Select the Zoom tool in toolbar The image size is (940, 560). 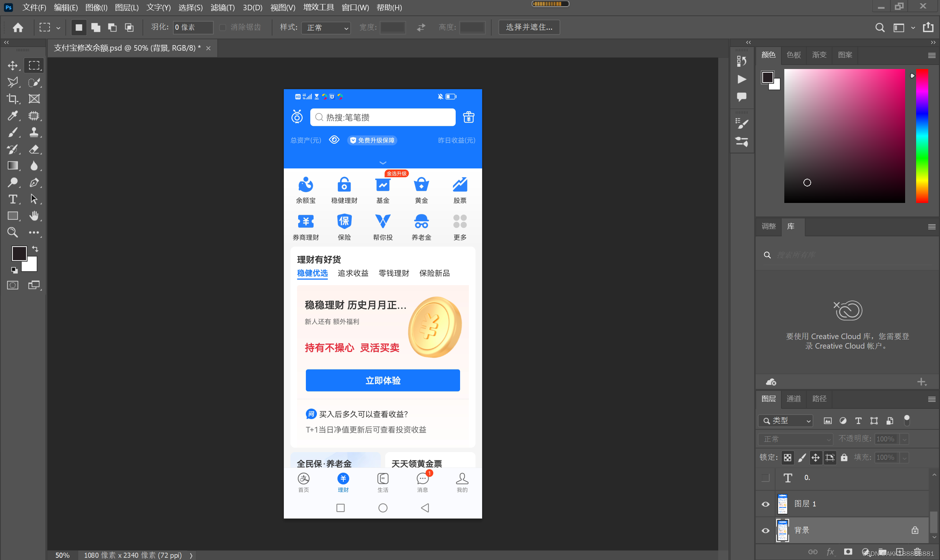(12, 232)
